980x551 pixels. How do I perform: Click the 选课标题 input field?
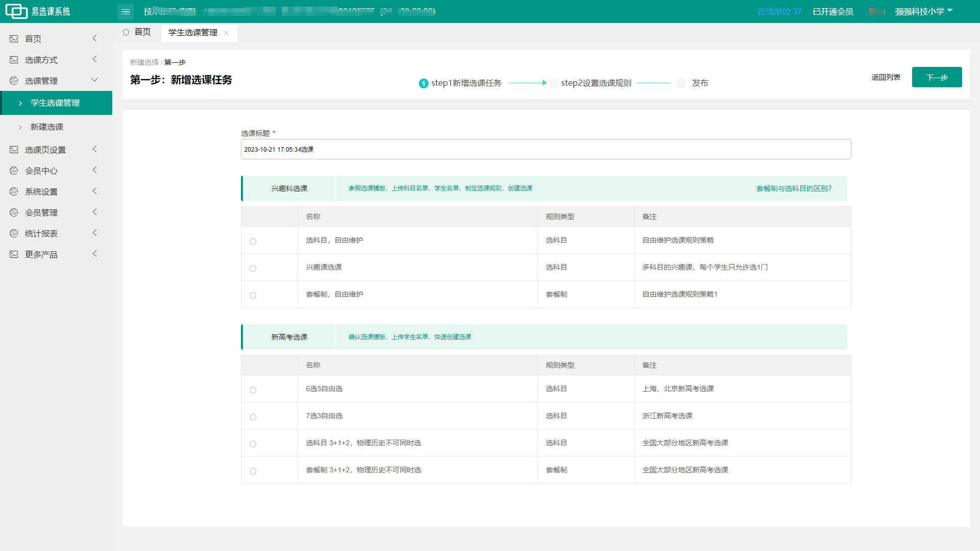point(546,149)
